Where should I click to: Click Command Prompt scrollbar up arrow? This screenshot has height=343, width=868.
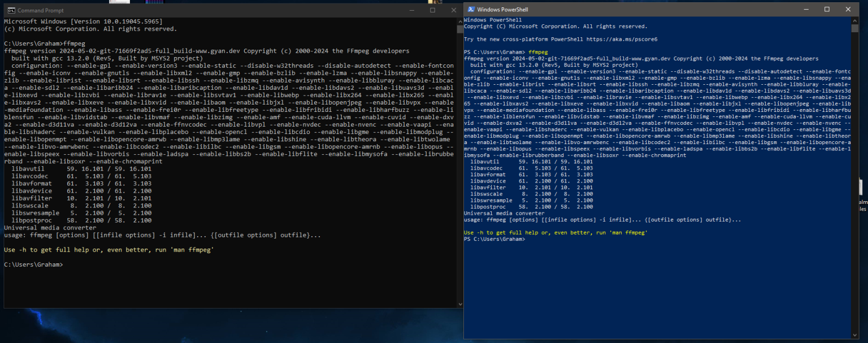[459, 21]
